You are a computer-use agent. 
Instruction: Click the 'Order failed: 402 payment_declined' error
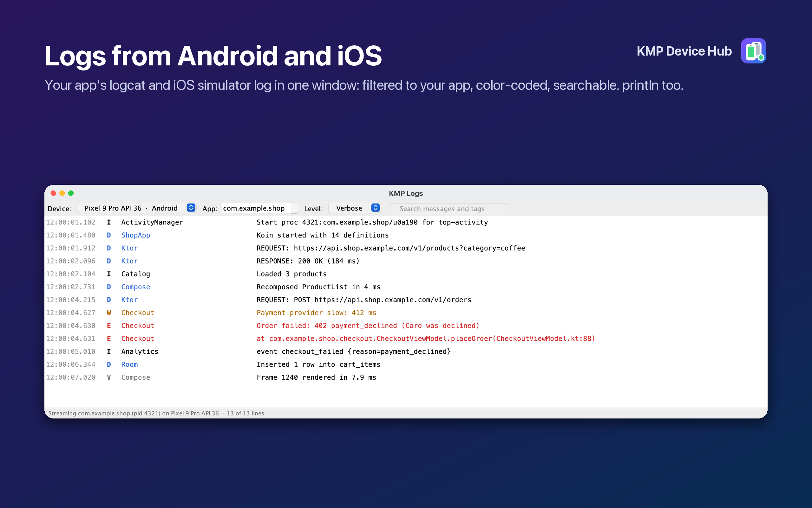click(x=368, y=325)
